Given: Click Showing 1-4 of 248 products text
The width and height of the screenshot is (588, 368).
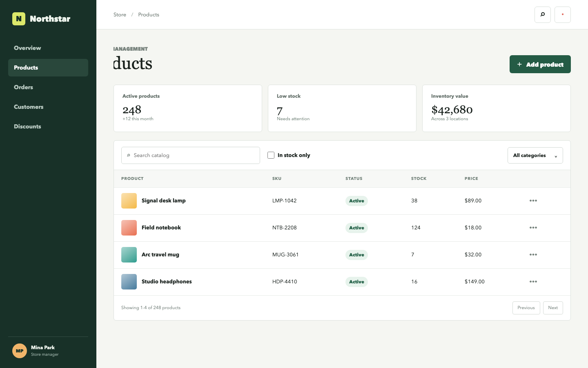Looking at the screenshot, I should click(151, 308).
